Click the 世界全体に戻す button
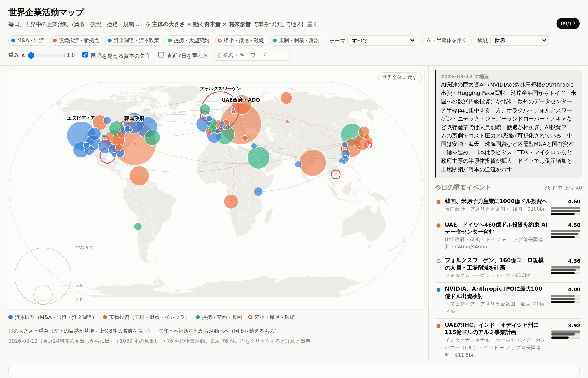Screen dimensions: 588x378 pos(400,78)
